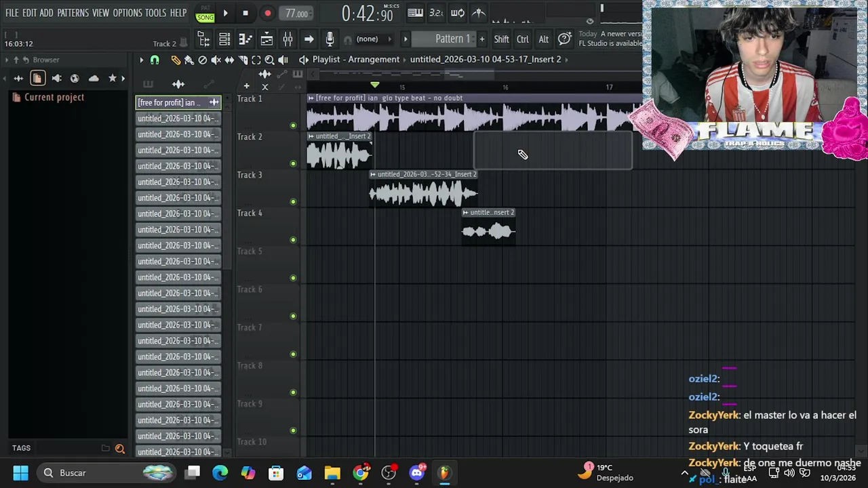Image resolution: width=868 pixels, height=488 pixels.
Task: Select the mute tool in the playlist toolbar
Action: 216,60
